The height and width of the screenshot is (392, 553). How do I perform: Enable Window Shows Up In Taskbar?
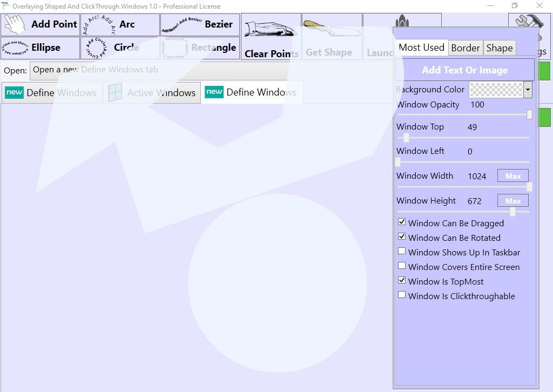402,251
